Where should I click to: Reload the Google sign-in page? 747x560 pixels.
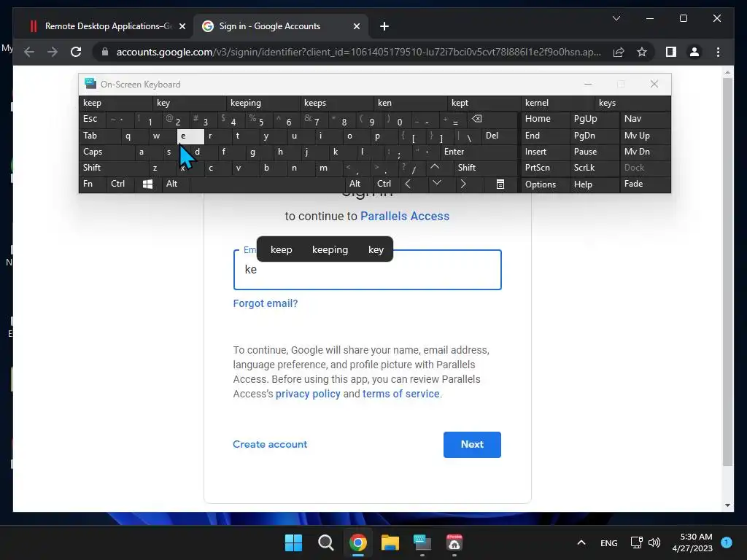76,52
